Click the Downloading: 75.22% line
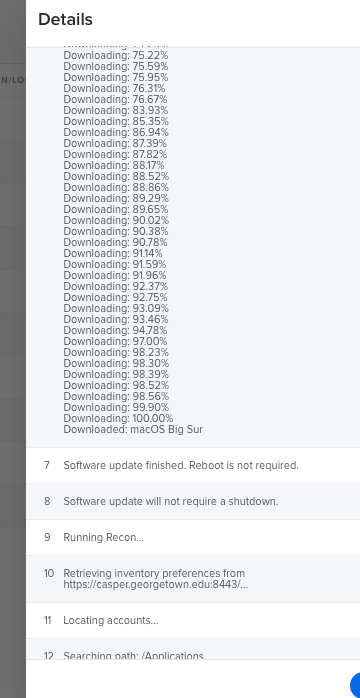The image size is (360, 698). (116, 55)
